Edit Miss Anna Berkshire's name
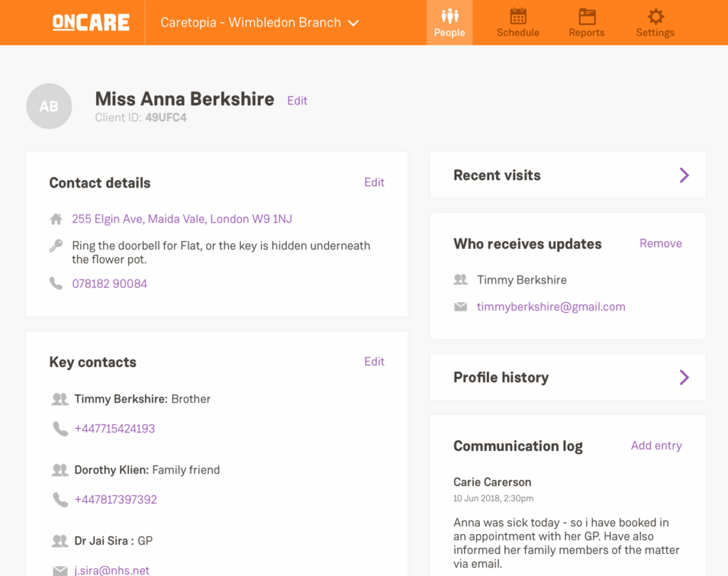Viewport: 728px width, 576px height. (x=297, y=101)
